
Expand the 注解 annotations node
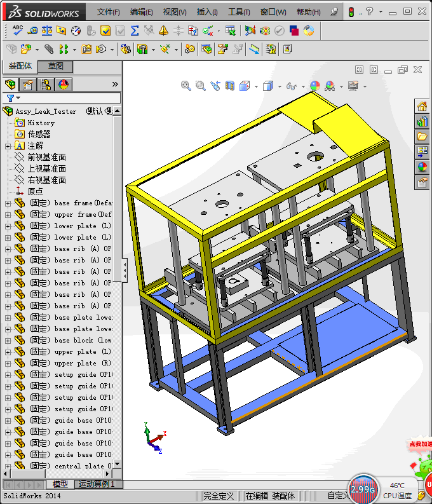coord(8,146)
